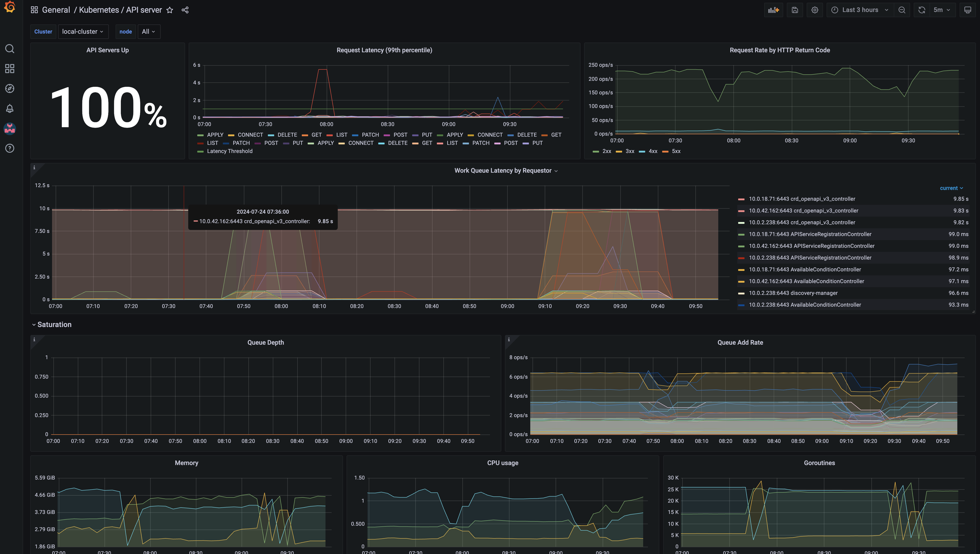Star this dashboard as favorite
980x554 pixels.
click(x=170, y=10)
